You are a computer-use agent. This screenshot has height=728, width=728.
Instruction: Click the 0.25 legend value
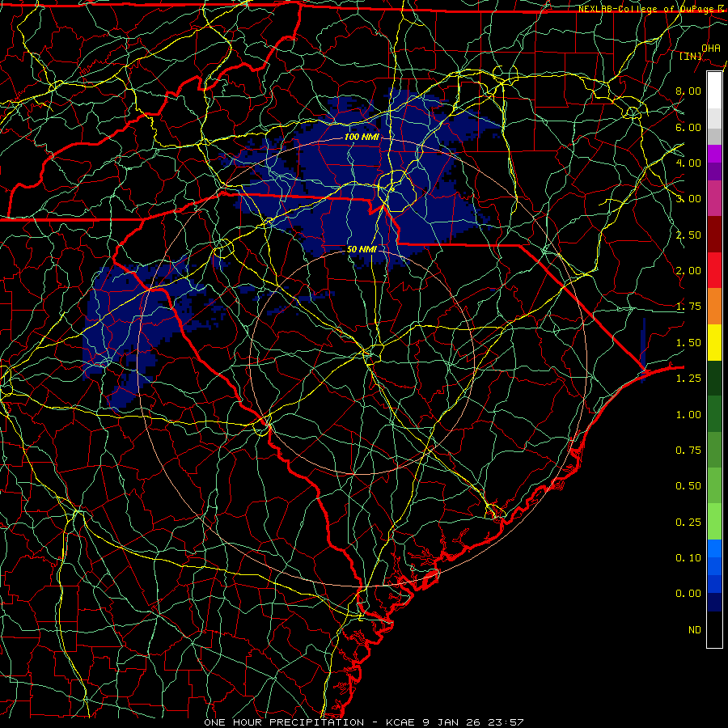click(x=688, y=523)
